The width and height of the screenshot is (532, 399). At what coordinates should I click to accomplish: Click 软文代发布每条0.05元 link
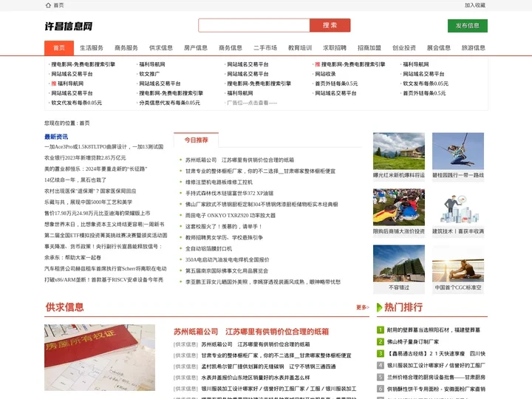76,103
